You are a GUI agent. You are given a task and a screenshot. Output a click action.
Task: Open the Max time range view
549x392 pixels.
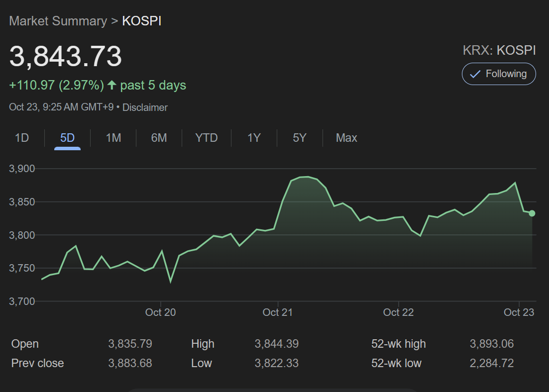pyautogui.click(x=346, y=138)
